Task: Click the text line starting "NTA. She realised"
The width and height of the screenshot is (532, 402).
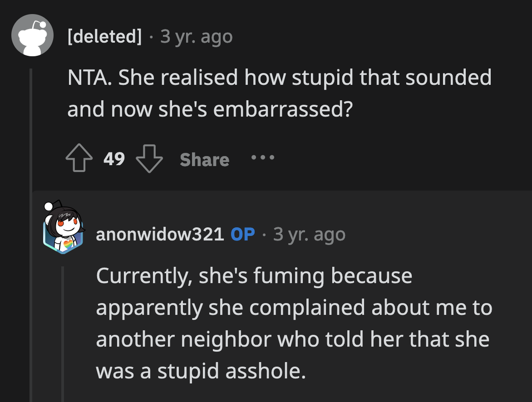Action: [x=279, y=78]
